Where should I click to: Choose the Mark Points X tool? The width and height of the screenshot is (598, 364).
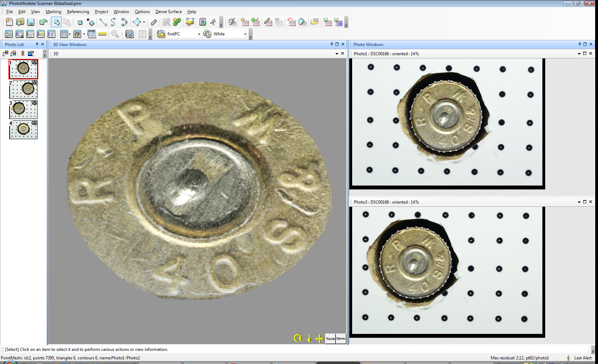80,22
